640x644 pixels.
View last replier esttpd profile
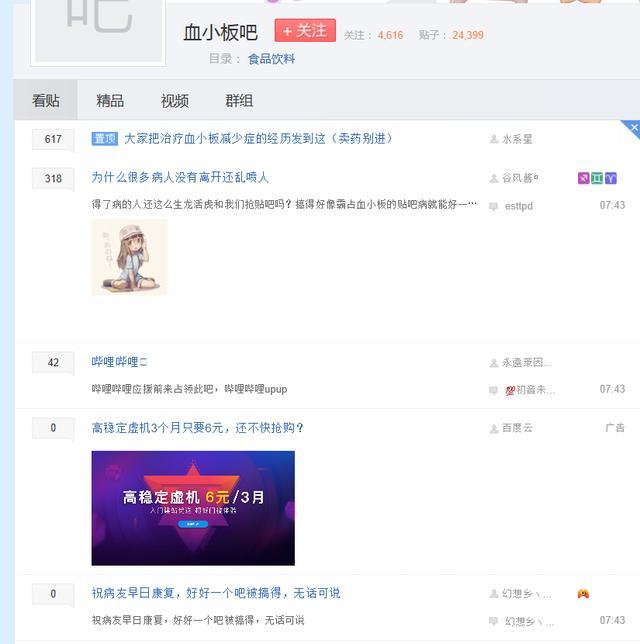pos(519,206)
